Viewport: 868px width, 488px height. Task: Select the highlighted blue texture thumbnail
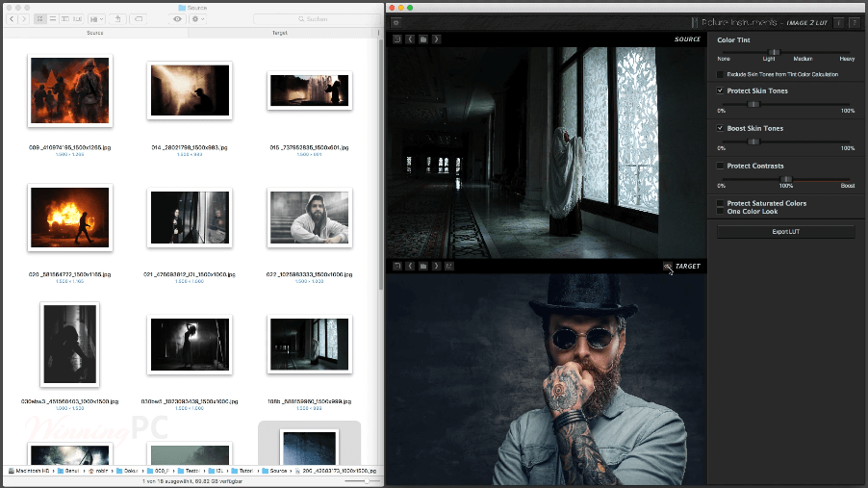coord(310,447)
